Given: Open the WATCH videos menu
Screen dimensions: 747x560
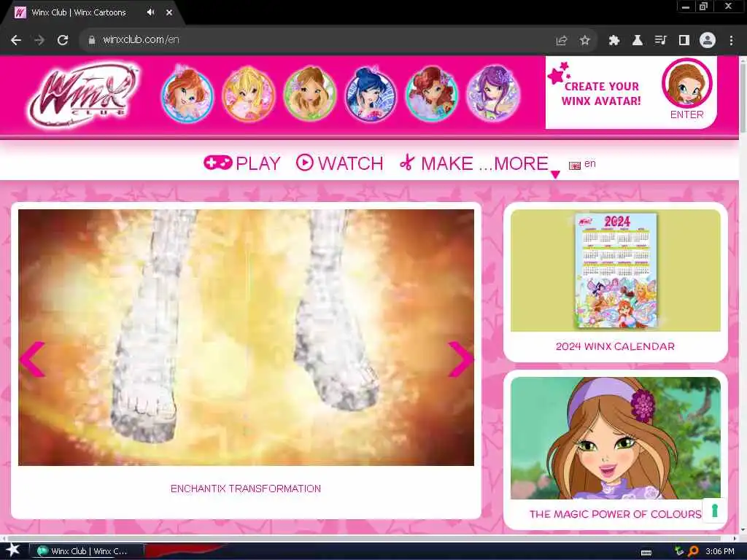Looking at the screenshot, I should (x=340, y=163).
